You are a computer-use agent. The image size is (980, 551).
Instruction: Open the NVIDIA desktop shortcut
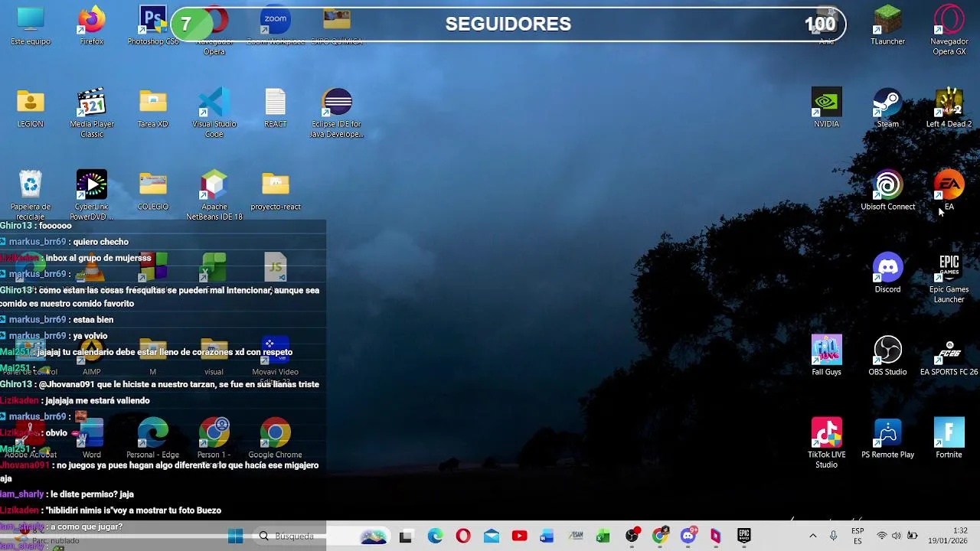(x=827, y=108)
